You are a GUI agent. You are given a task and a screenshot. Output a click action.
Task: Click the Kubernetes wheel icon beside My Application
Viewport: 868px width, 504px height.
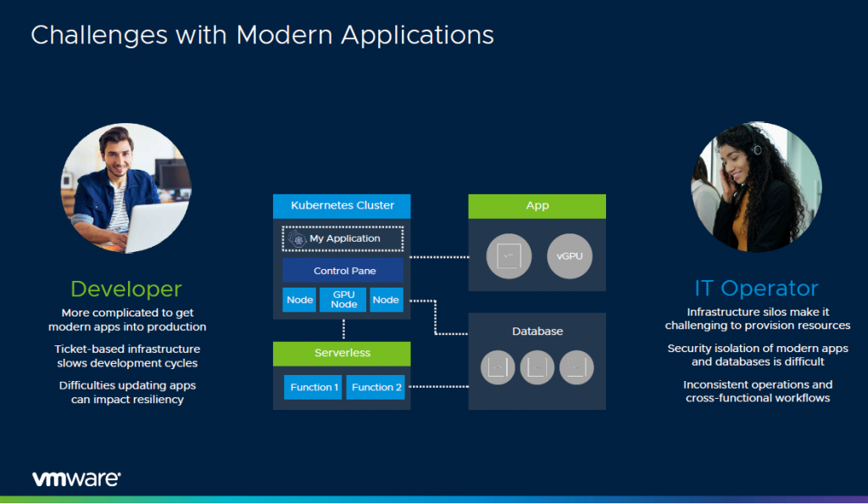298,239
